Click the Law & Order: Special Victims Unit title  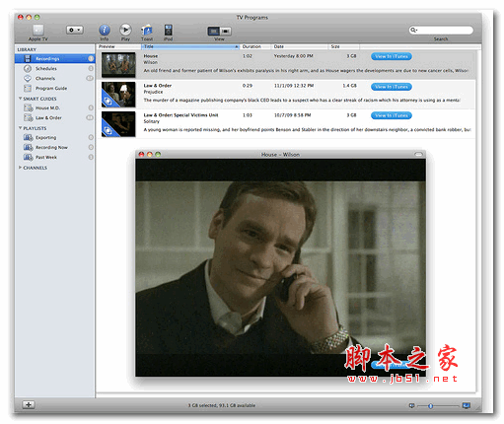click(x=180, y=115)
